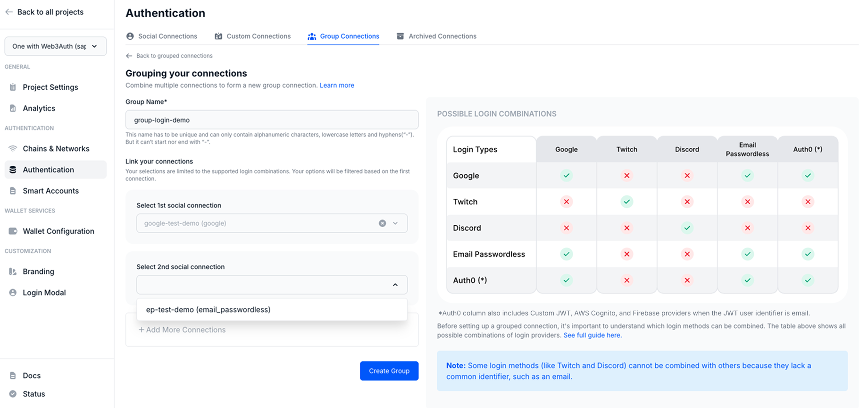The height and width of the screenshot is (408, 868).
Task: Click the Wallet Configuration icon
Action: coord(13,231)
